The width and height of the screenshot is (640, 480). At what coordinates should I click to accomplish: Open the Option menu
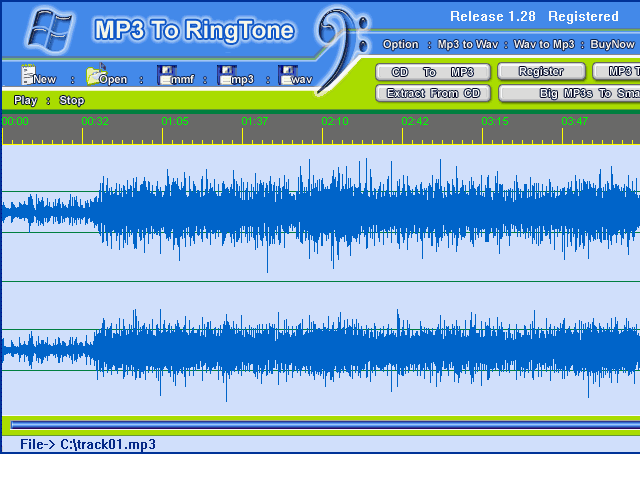400,44
